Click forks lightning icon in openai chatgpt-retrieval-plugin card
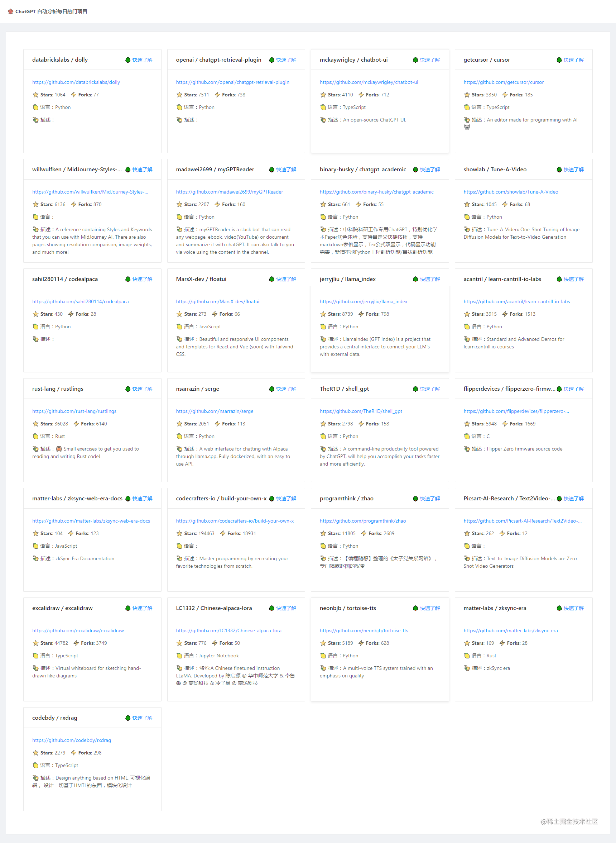Viewport: 616px width, 843px height. click(217, 95)
